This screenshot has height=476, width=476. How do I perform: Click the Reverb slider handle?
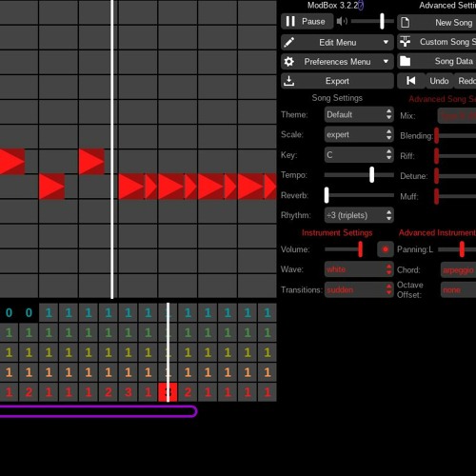point(327,195)
